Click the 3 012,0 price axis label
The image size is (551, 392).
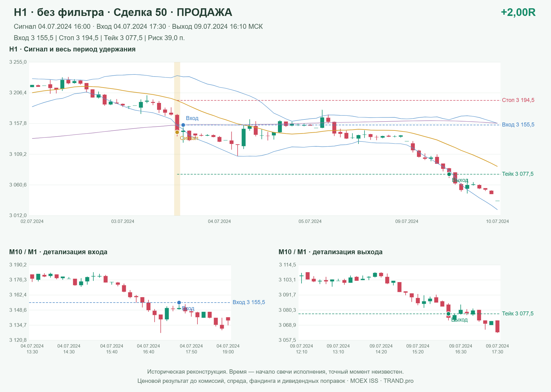[18, 216]
